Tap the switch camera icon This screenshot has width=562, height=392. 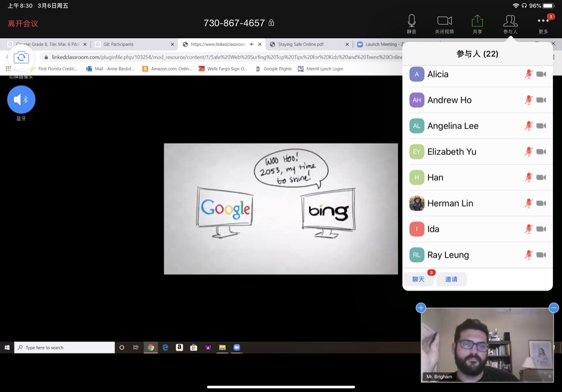pos(21,57)
